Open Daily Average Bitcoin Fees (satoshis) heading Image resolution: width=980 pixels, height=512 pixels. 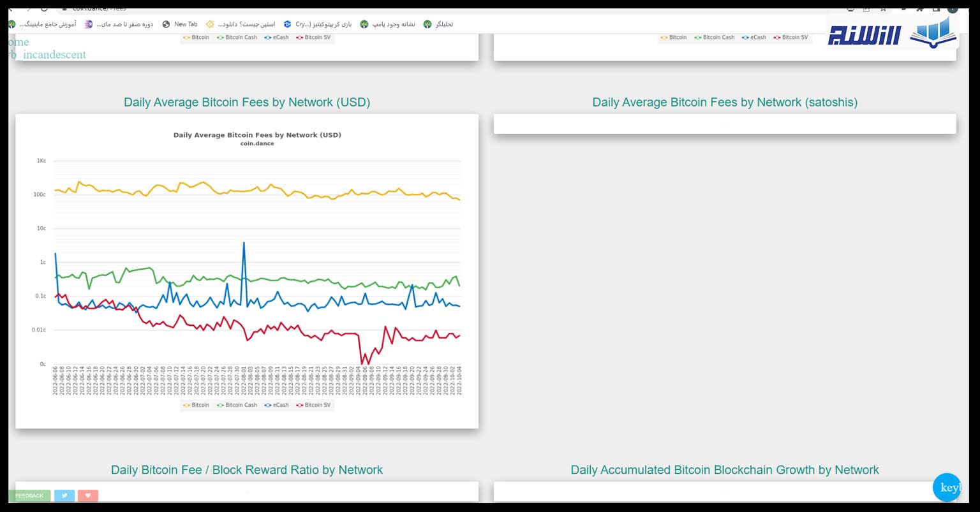[724, 102]
